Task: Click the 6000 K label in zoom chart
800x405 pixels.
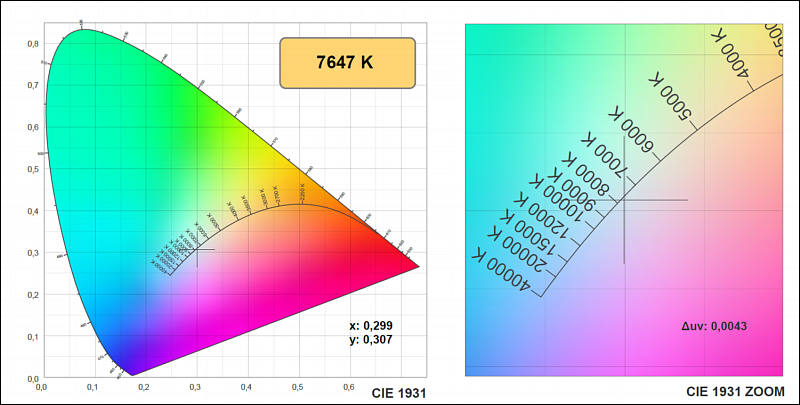Action: pyautogui.click(x=631, y=129)
